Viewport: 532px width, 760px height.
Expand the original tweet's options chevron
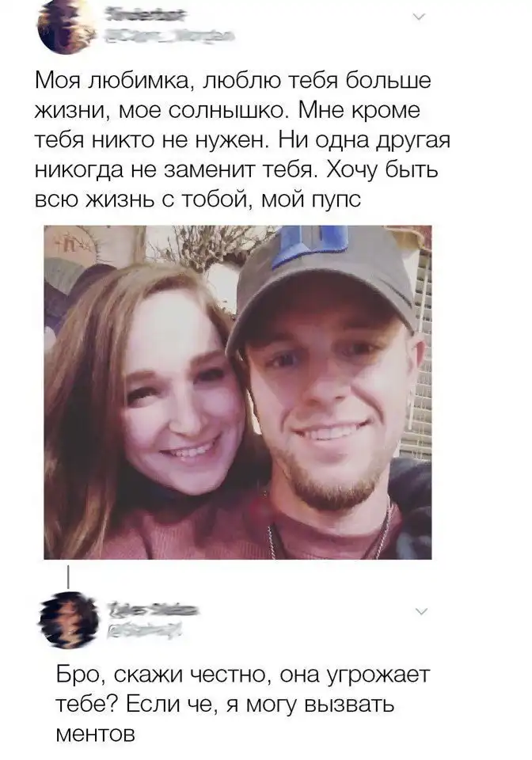420,17
